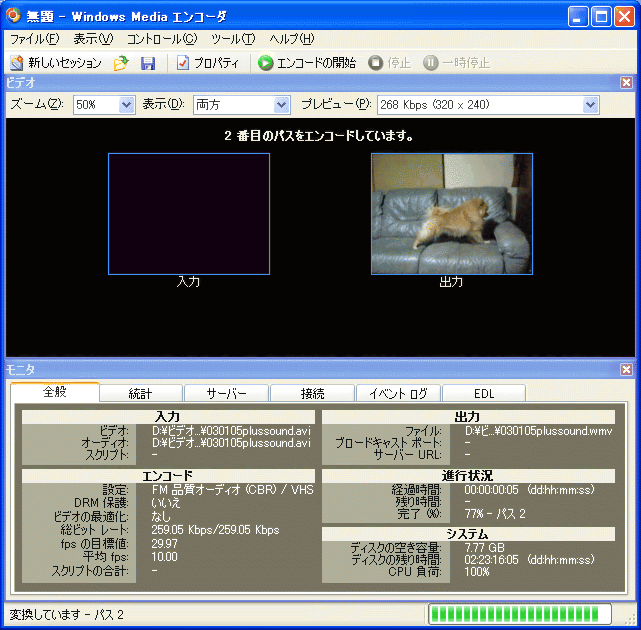
Task: Open the Tools (ツール) menu
Action: (x=234, y=39)
